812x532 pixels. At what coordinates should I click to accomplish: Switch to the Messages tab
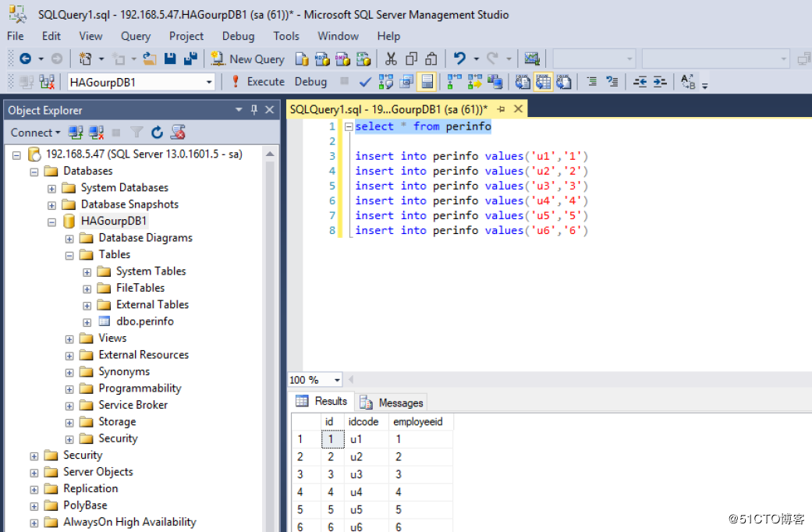(x=392, y=403)
